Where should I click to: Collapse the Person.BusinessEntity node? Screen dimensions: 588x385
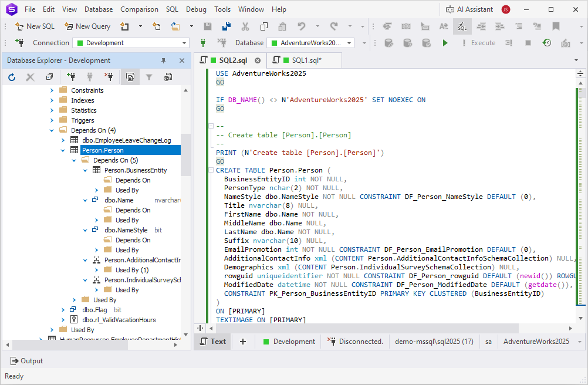[85, 170]
